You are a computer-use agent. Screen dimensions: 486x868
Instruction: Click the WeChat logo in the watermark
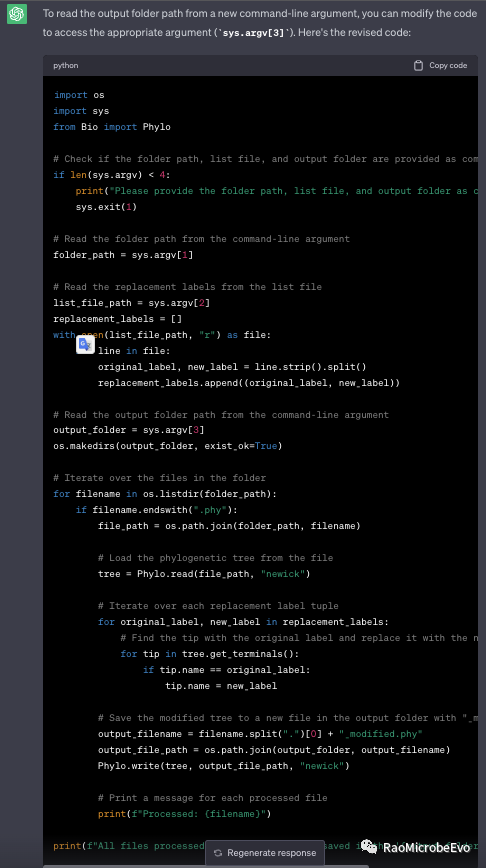(369, 846)
